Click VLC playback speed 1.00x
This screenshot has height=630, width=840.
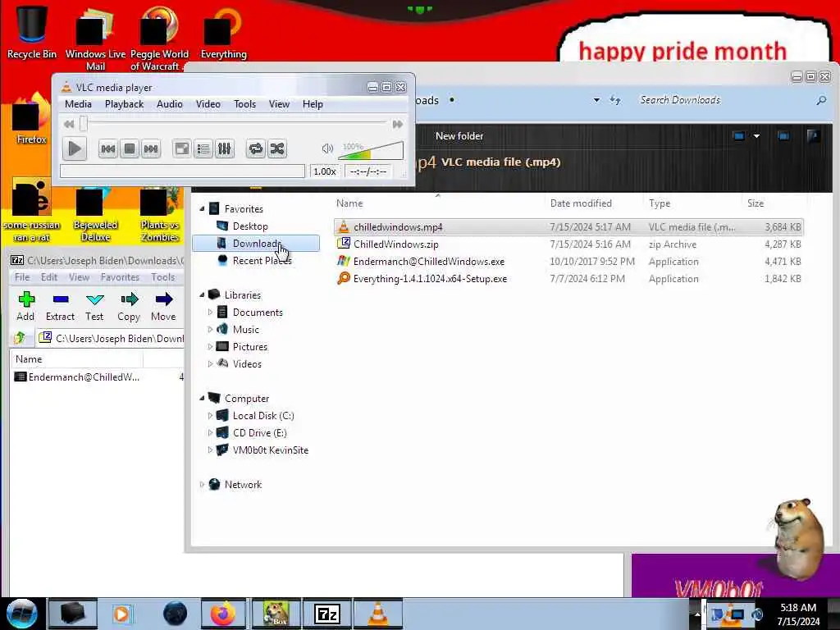325,171
